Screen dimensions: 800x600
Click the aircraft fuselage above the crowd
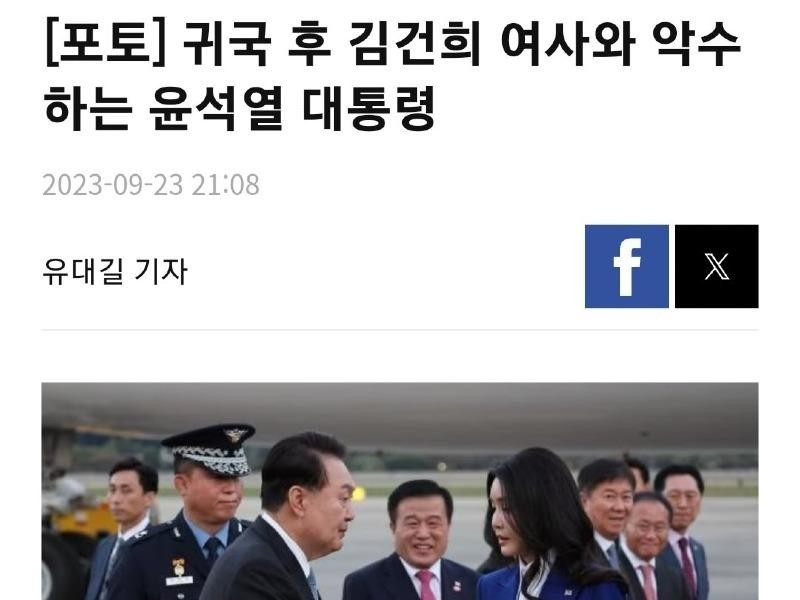click(x=400, y=408)
